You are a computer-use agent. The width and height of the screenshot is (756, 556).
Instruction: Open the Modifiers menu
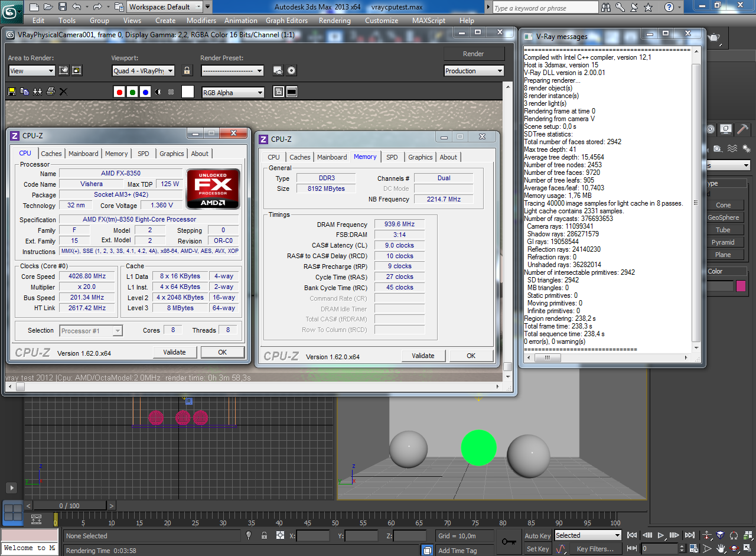click(201, 20)
